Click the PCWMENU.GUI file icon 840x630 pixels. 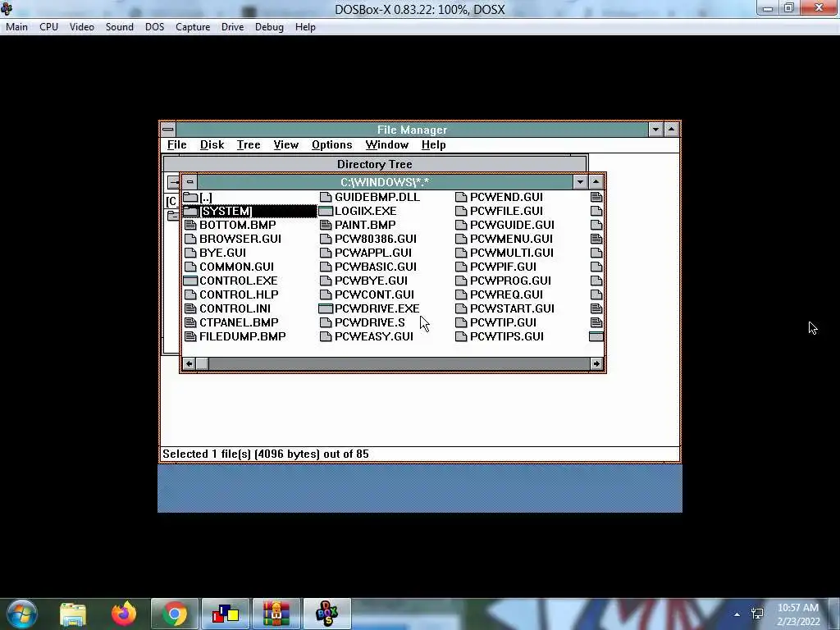(x=461, y=239)
